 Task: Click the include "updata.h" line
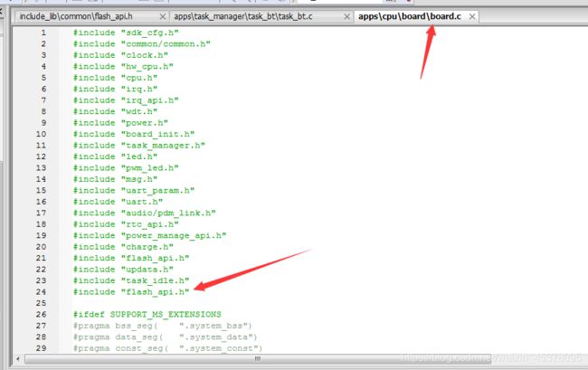tap(123, 269)
